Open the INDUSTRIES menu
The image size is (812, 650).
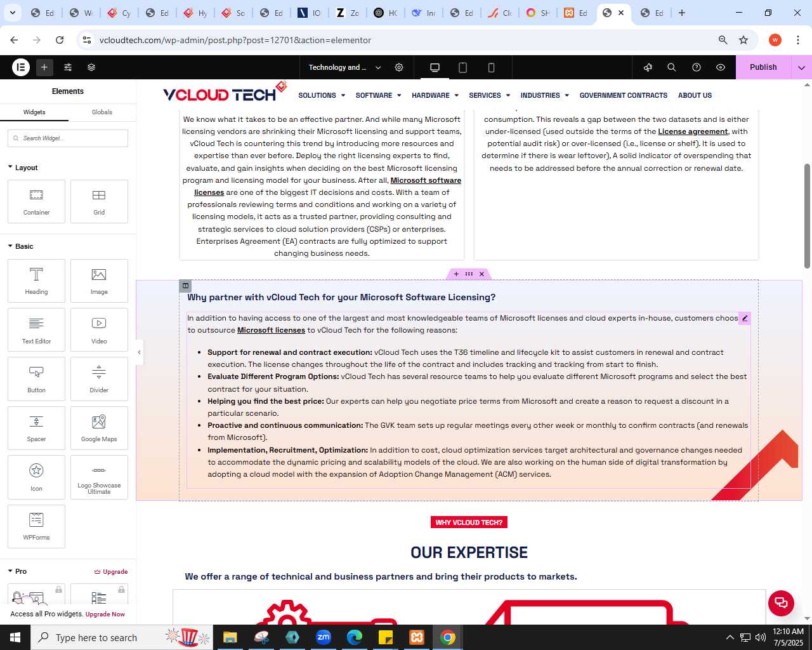point(545,95)
